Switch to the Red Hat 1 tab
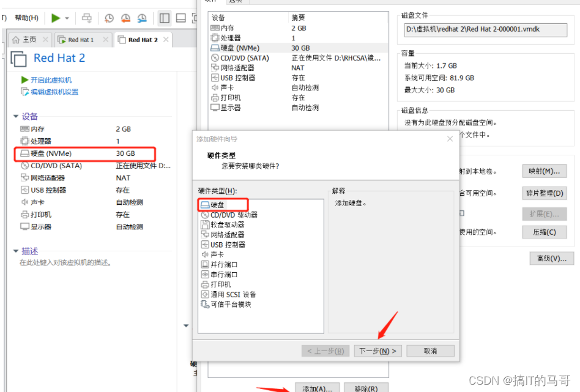Image resolution: width=580 pixels, height=392 pixels. pyautogui.click(x=81, y=40)
